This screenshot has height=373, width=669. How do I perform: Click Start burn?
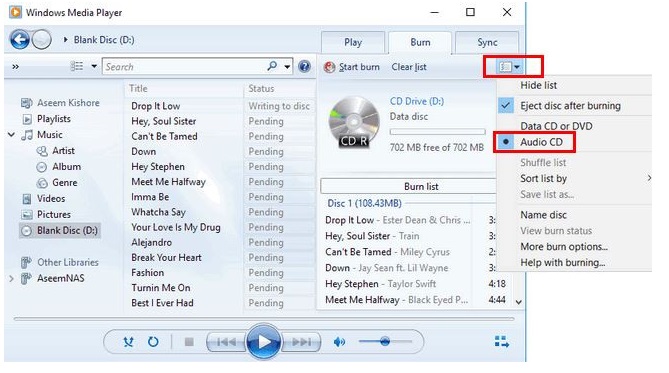[x=359, y=67]
